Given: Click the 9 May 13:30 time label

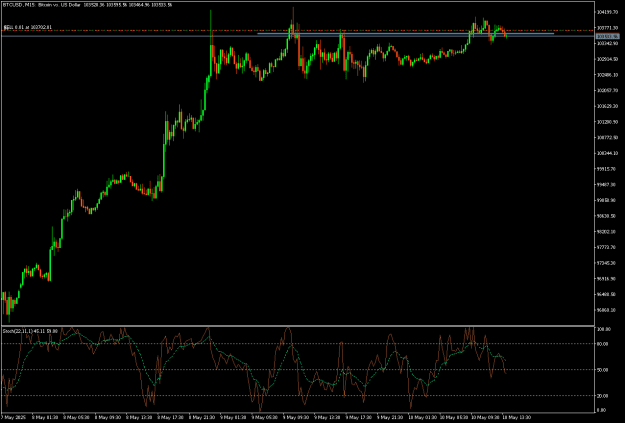Looking at the screenshot, I should 326,417.
